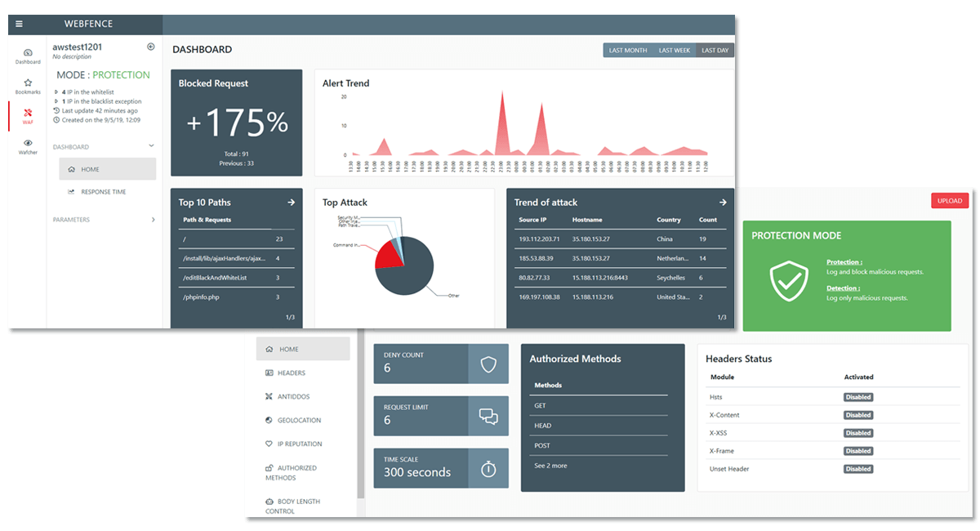
Task: Click the Path & Requests column header
Action: 207,220
